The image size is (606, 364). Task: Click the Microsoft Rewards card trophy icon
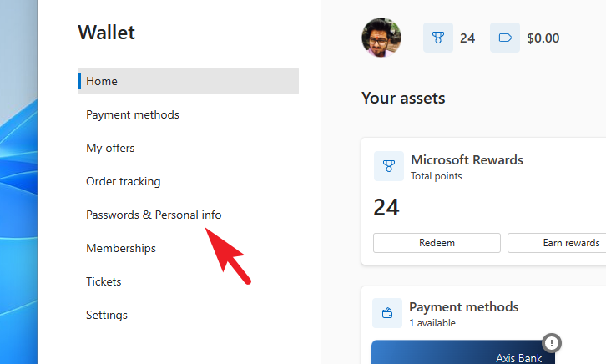388,166
